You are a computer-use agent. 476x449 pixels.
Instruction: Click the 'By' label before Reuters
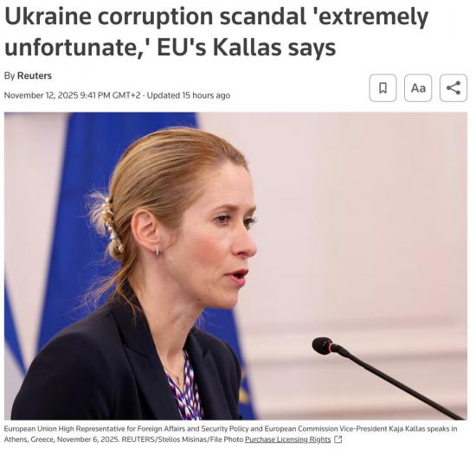point(10,76)
